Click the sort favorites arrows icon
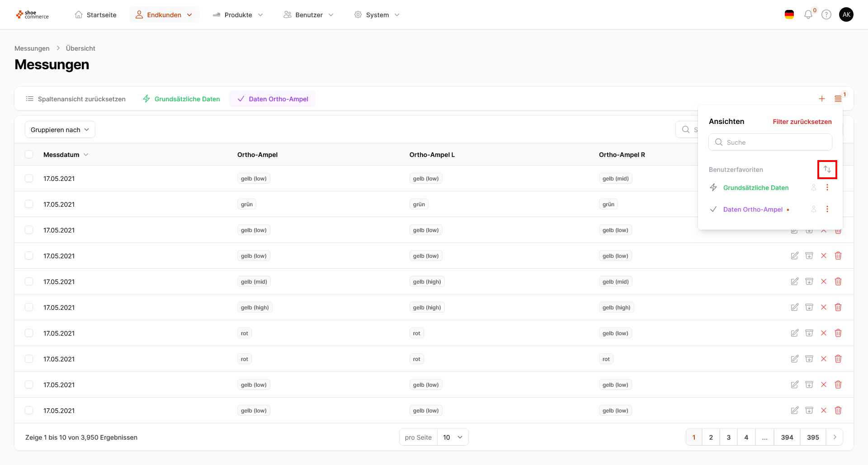868x465 pixels. [x=827, y=169]
